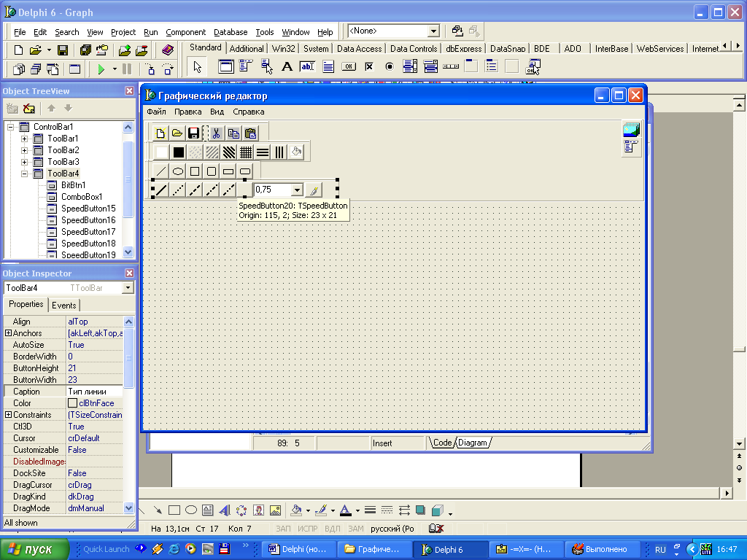
Task: Click the Cut scissors button on form
Action: click(216, 133)
